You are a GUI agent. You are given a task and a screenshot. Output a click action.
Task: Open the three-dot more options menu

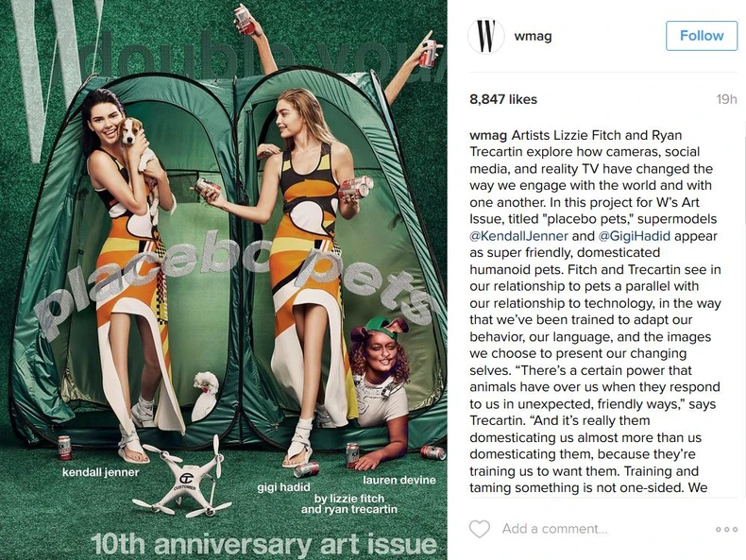[726, 530]
